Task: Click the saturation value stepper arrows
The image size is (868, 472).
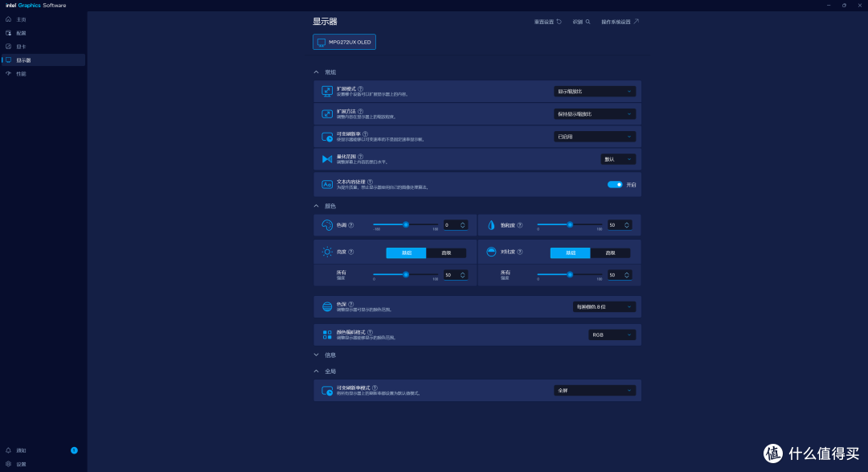Action: (627, 225)
